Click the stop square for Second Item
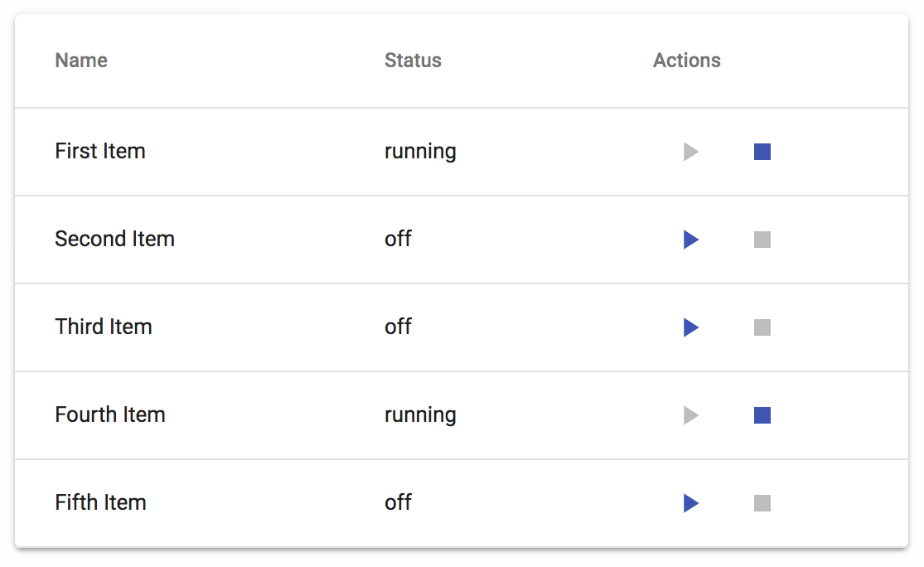This screenshot has width=924, height=567. tap(762, 240)
